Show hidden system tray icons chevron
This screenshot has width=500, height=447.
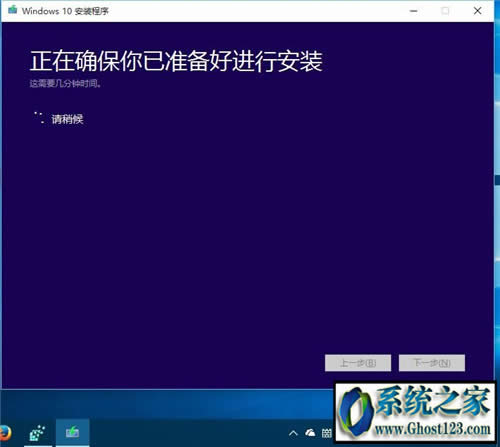[x=293, y=433]
